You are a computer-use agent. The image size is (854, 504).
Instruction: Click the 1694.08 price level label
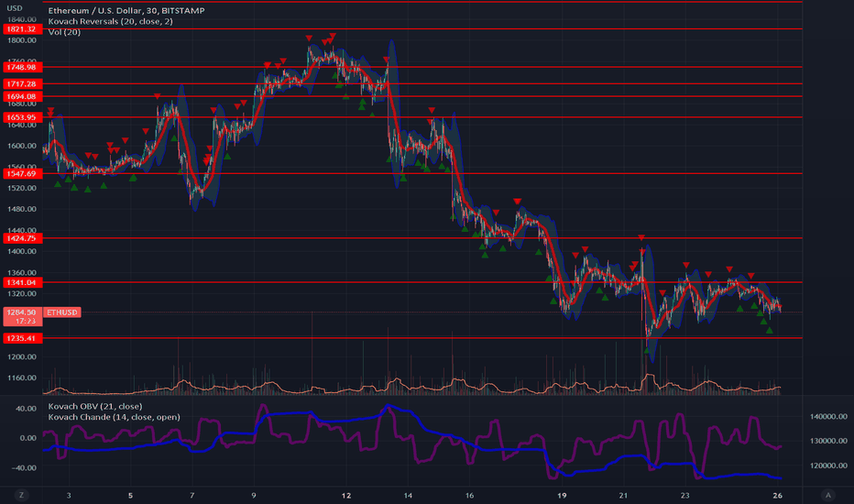22,96
